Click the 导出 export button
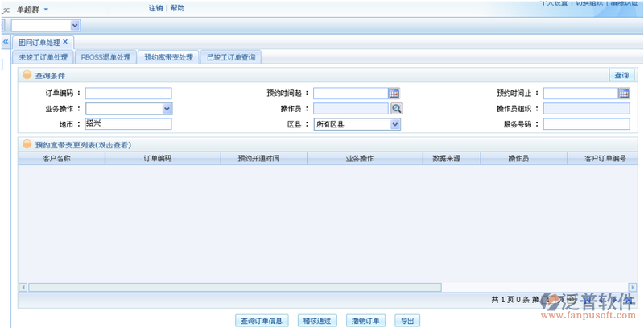Image resolution: width=644 pixels, height=328 pixels. coord(408,321)
